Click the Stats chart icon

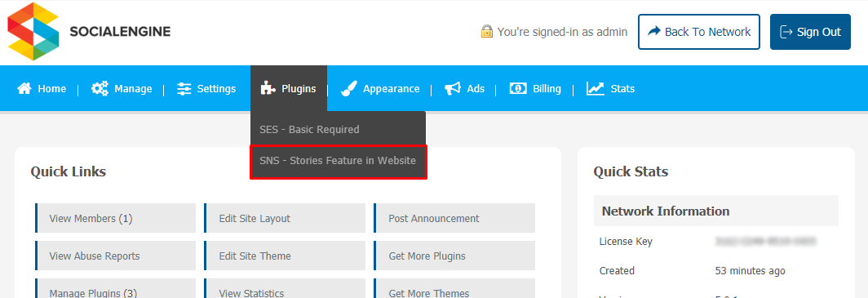coord(596,89)
